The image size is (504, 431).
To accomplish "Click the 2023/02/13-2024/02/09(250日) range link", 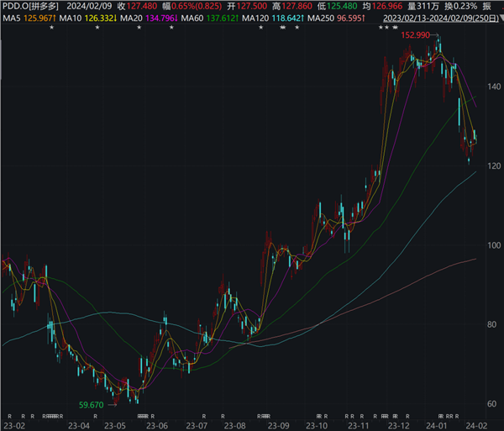I will coord(441,18).
